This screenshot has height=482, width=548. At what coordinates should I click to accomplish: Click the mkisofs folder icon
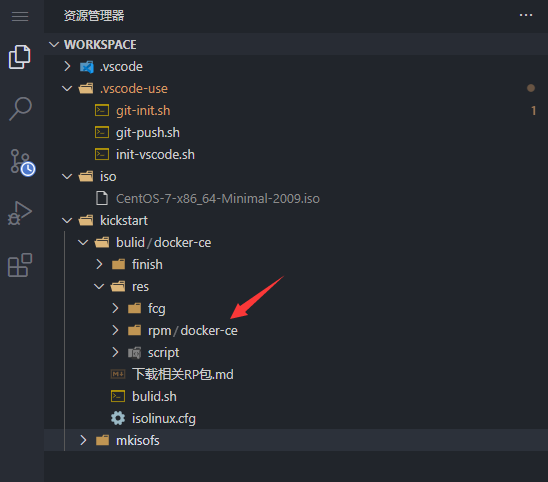102,440
